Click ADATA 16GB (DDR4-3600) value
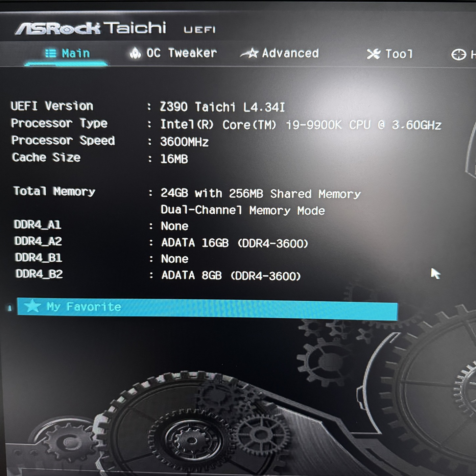 click(235, 243)
